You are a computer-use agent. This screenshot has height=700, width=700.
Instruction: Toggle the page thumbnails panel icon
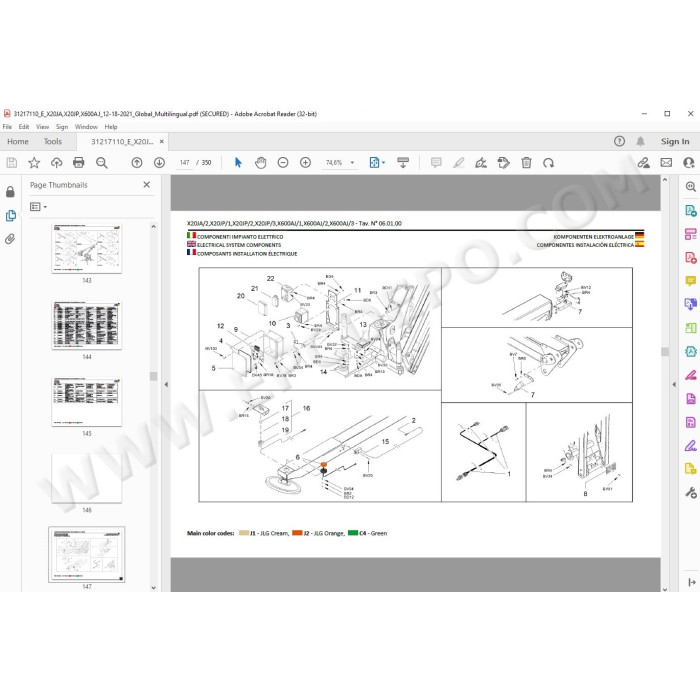click(x=10, y=216)
